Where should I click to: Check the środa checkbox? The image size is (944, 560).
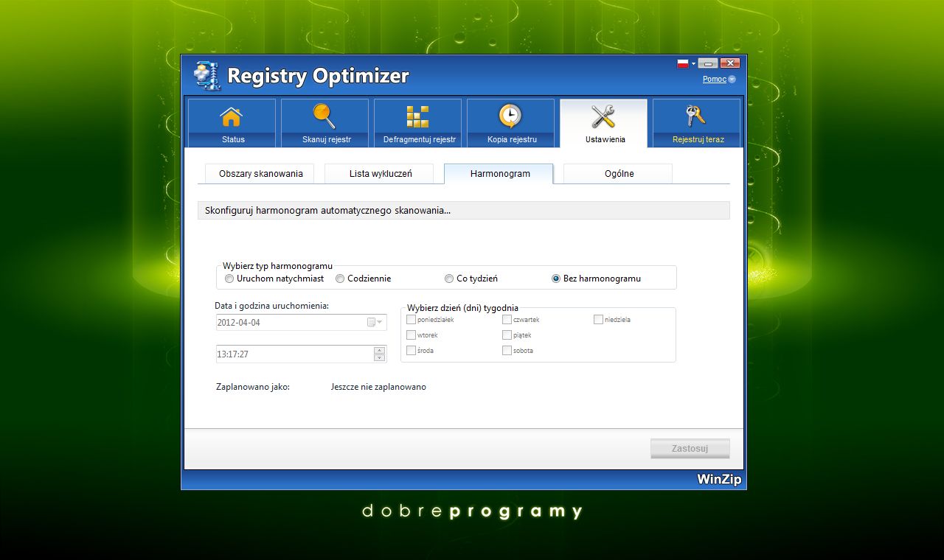(x=411, y=350)
